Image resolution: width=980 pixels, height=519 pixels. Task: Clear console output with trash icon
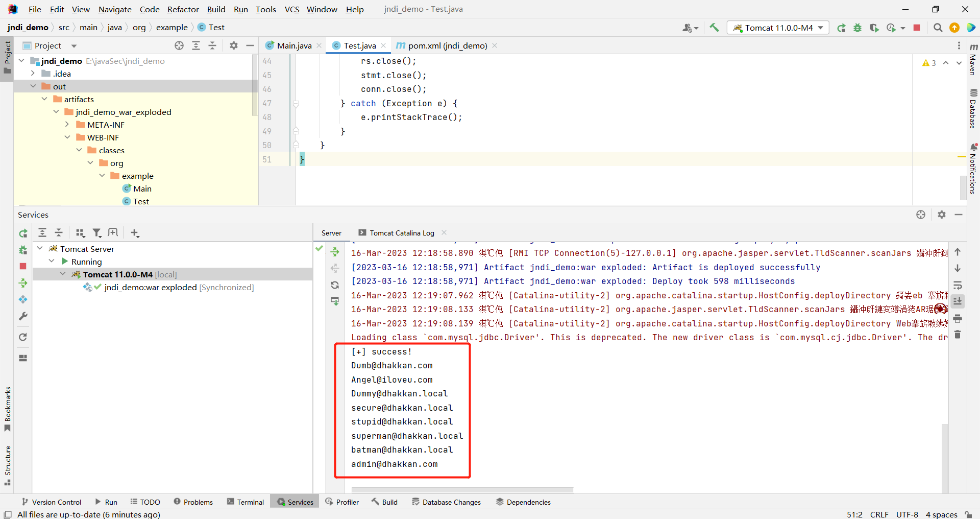coord(958,335)
